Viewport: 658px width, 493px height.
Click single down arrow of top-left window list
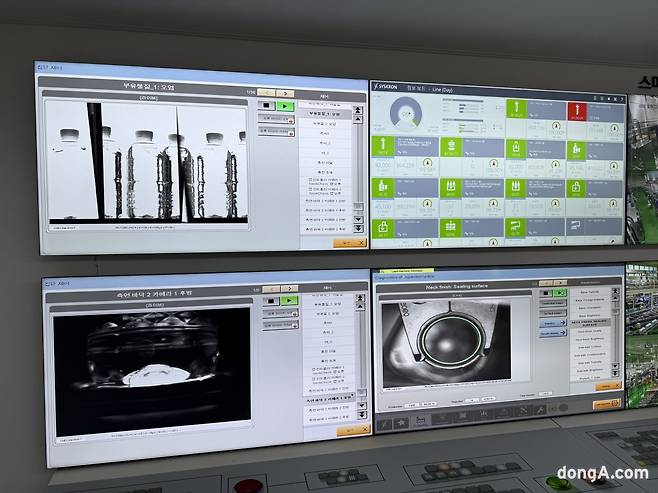pos(358,219)
